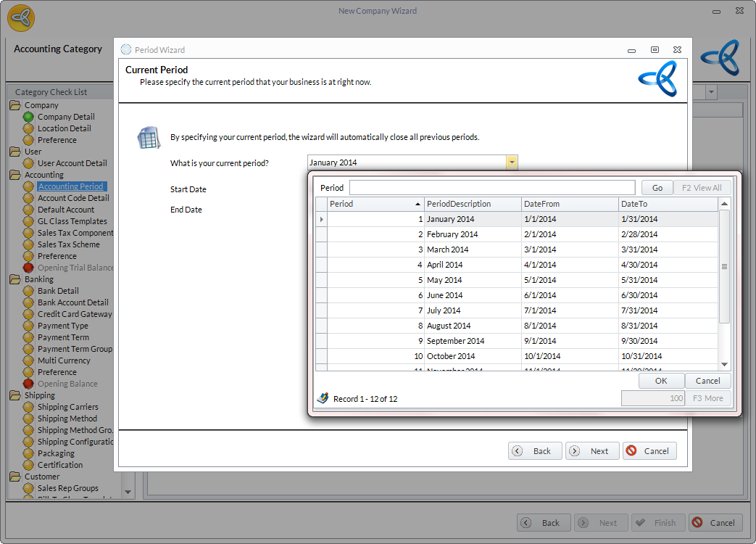Viewport: 756px width, 544px height.
Task: Click the green Company Detail status icon
Action: click(x=28, y=117)
